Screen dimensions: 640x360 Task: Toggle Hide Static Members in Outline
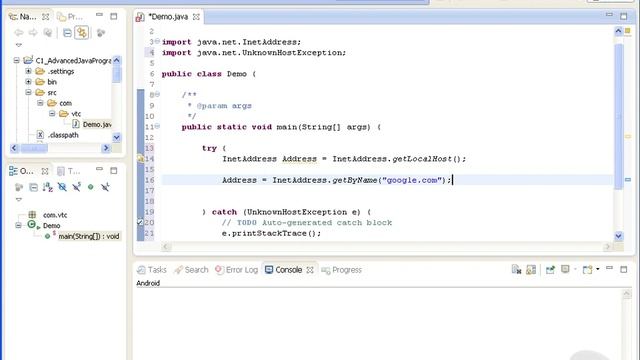point(76,187)
